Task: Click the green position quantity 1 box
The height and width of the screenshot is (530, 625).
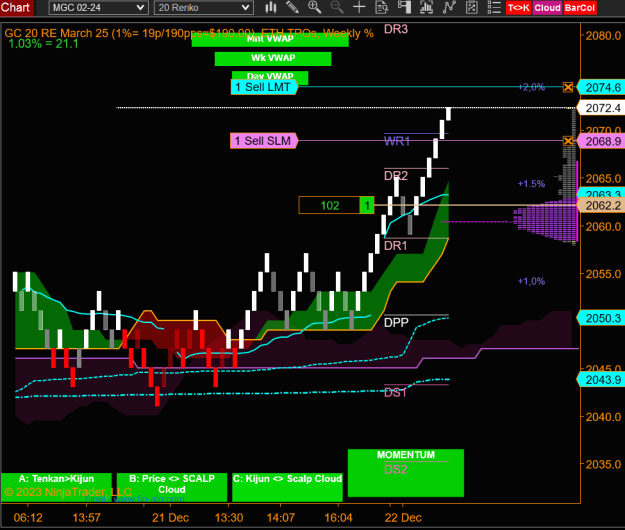Action: pos(367,206)
